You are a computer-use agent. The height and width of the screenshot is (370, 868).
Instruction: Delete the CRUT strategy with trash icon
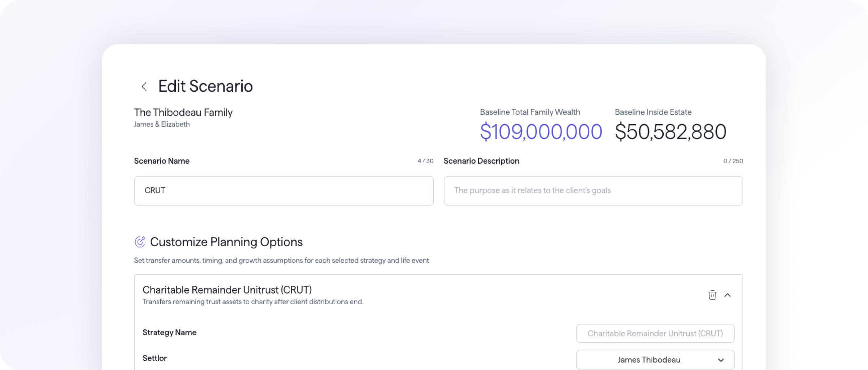tap(712, 295)
